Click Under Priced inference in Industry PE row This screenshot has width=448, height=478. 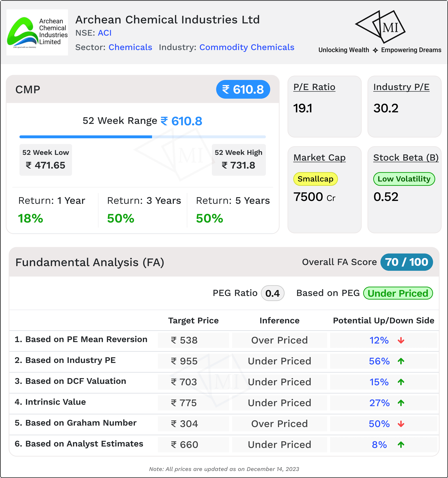280,361
